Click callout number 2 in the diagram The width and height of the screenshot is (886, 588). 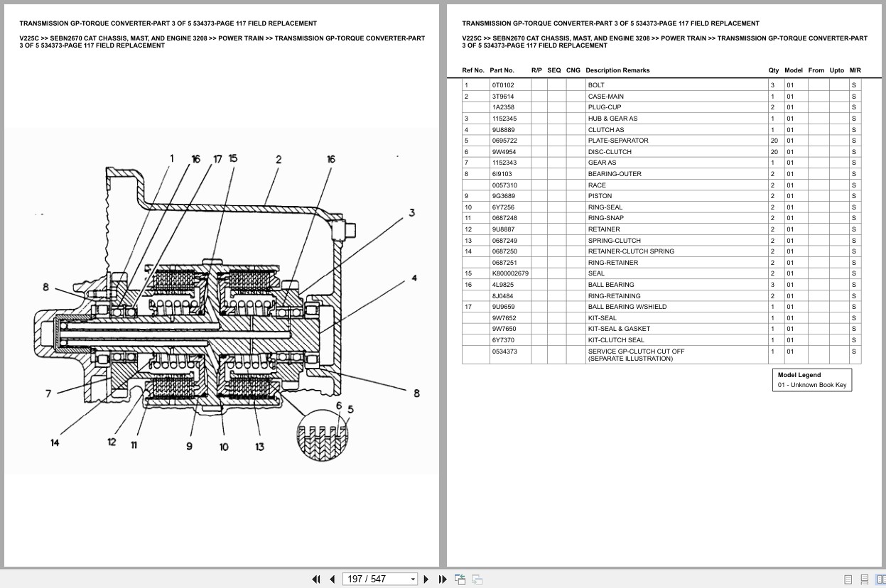(x=278, y=159)
